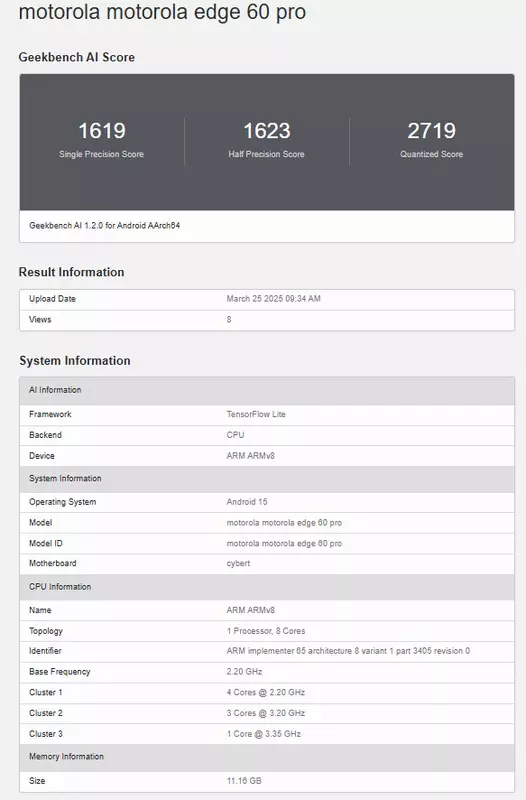This screenshot has height=800, width=526.
Task: Select the views count 8
Action: 229,319
